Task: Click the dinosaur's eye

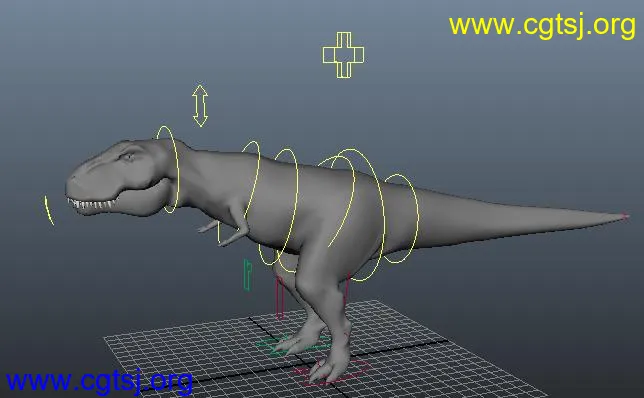Action: point(128,156)
